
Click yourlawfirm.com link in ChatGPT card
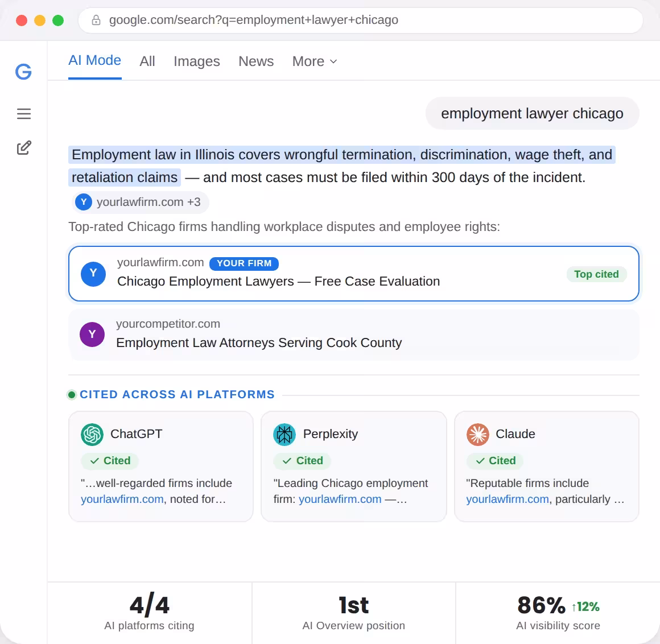point(122,499)
